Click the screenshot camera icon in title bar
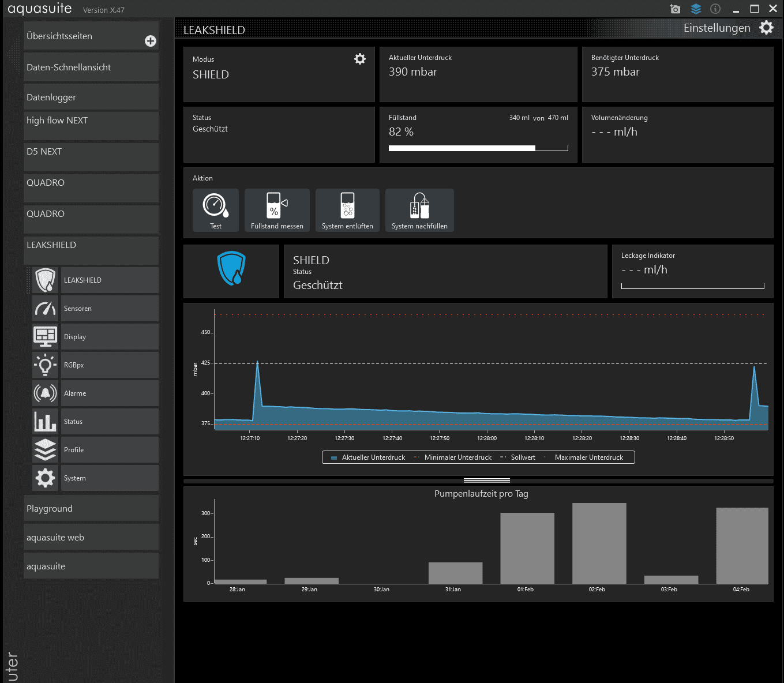This screenshot has height=683, width=784. click(x=675, y=9)
